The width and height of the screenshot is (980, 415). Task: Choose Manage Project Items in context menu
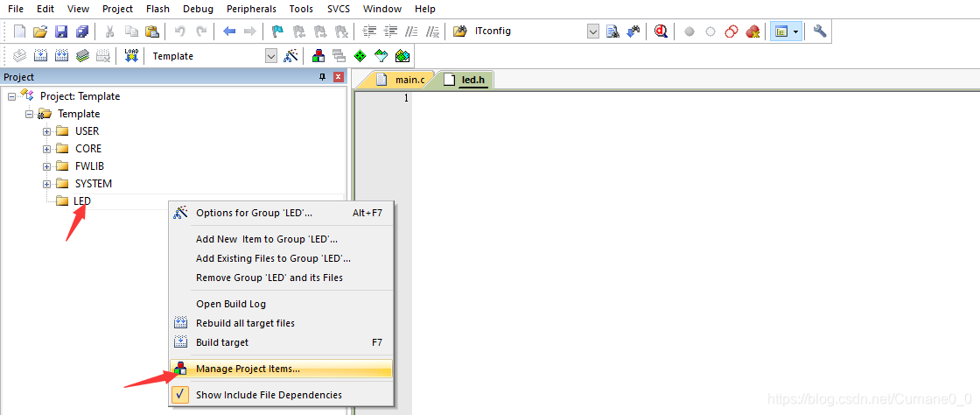pos(281,369)
